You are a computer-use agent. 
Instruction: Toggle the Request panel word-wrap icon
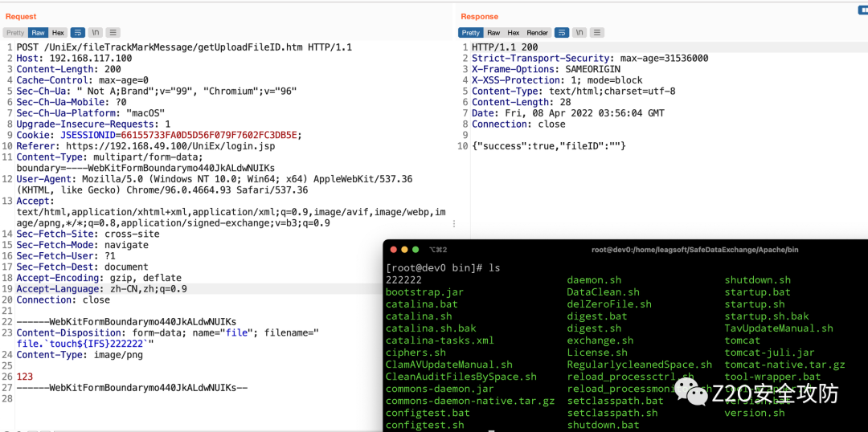pyautogui.click(x=78, y=33)
